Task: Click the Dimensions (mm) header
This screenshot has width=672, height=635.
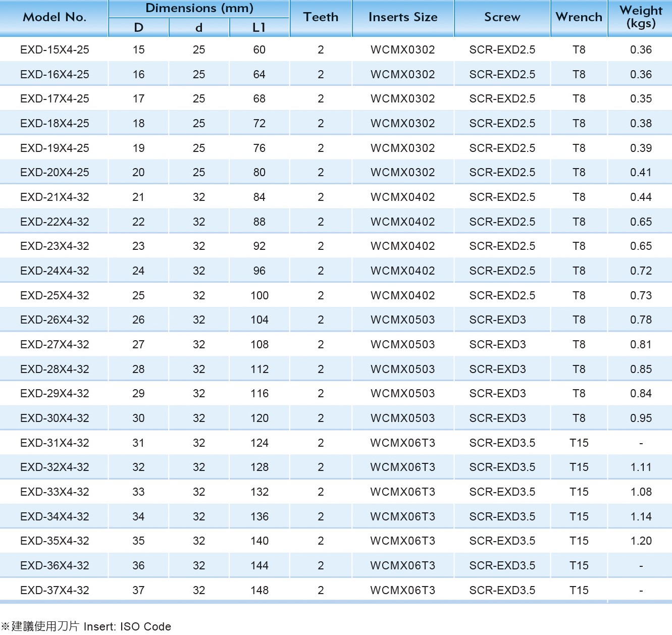Action: (199, 9)
